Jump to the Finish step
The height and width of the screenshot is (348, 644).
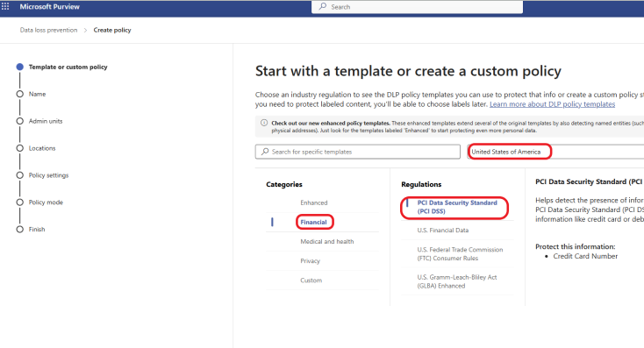click(x=37, y=230)
